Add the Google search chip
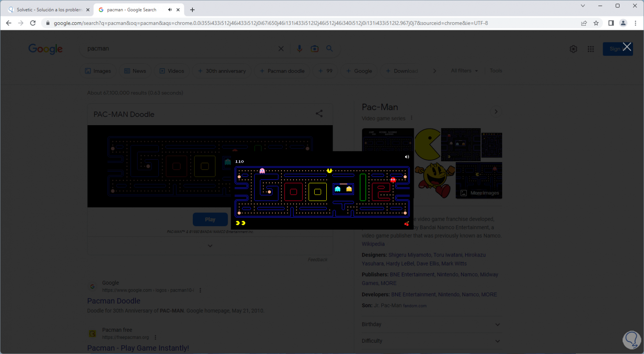Image resolution: width=644 pixels, height=354 pixels. [359, 71]
